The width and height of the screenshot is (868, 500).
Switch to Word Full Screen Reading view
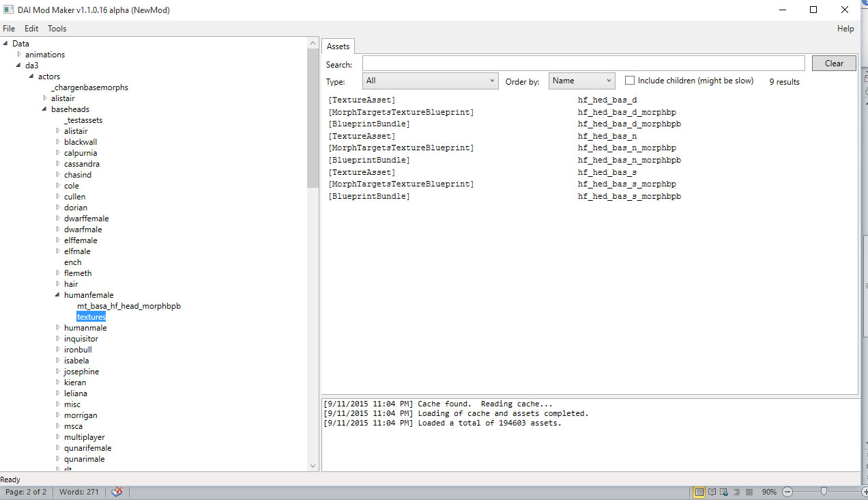(x=712, y=492)
